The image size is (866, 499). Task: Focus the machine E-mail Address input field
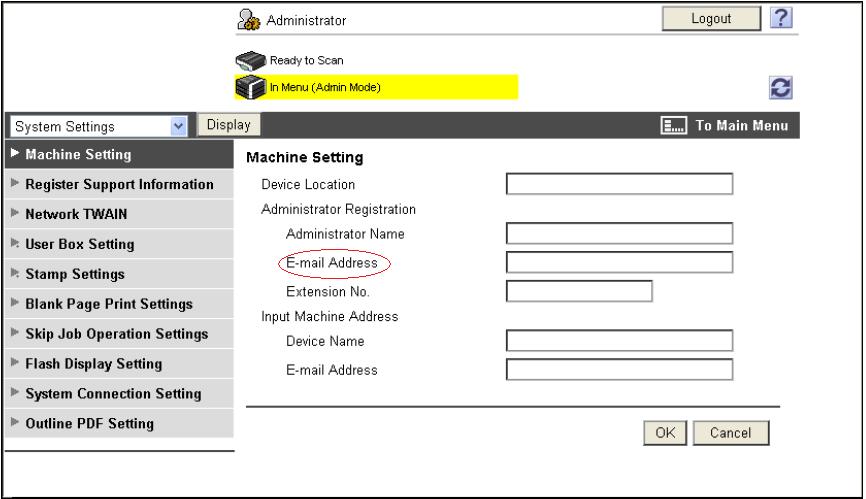click(619, 369)
